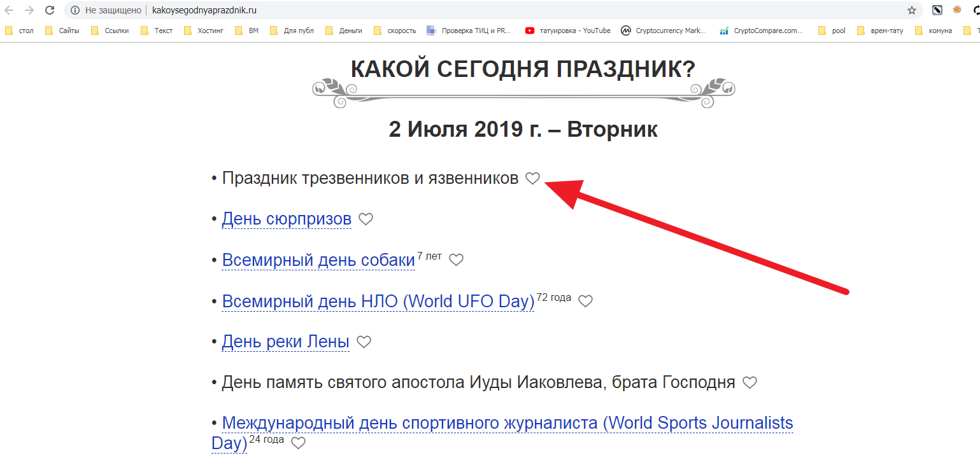Image resolution: width=980 pixels, height=465 pixels.
Task: Open the День реки Лены link
Action: click(x=285, y=342)
